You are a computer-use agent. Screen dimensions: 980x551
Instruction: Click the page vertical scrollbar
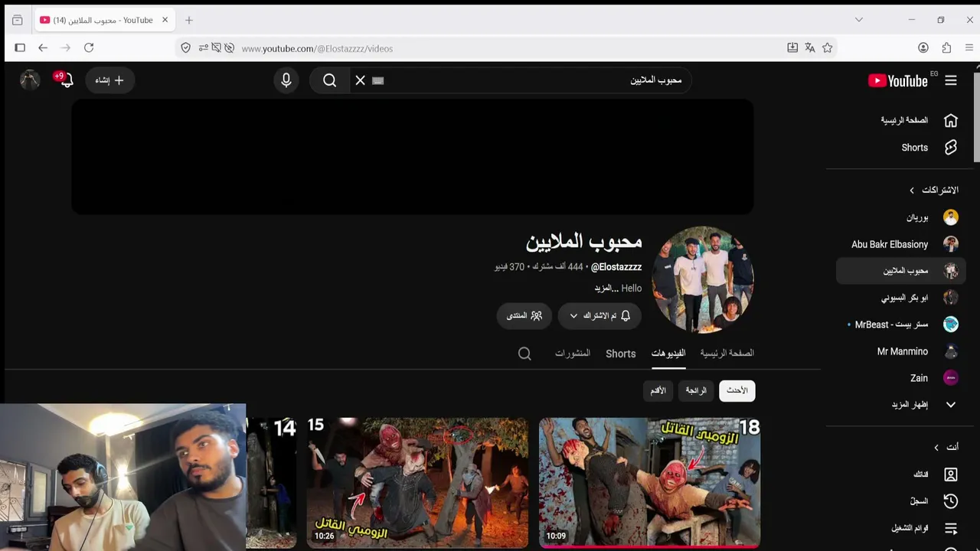click(976, 117)
